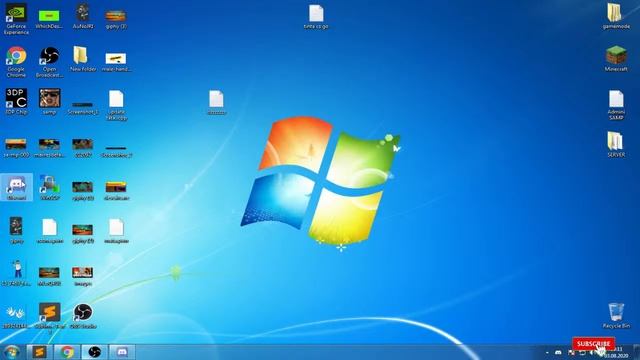Select the Screenshot_1 desktop file
This screenshot has height=360, width=640.
(x=83, y=108)
